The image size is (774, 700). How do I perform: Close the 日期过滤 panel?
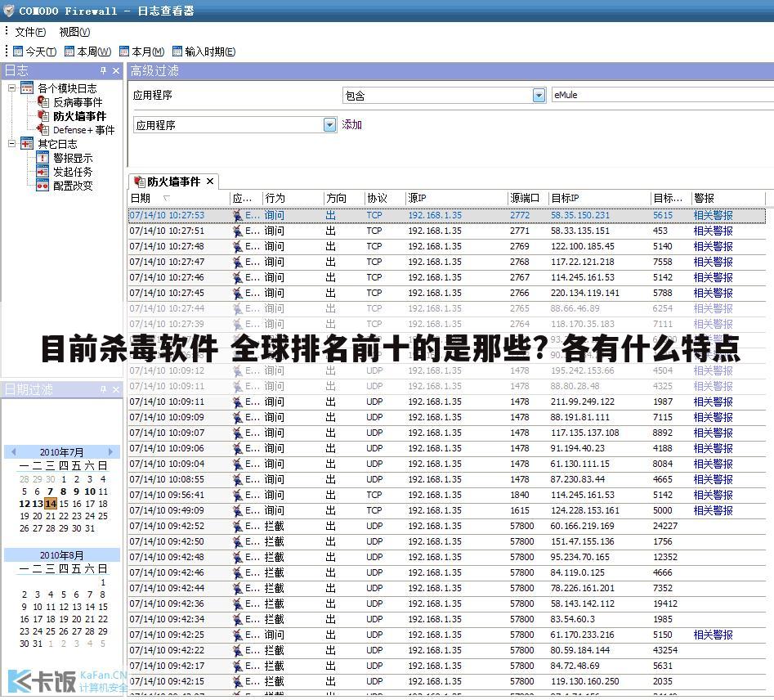pyautogui.click(x=116, y=389)
